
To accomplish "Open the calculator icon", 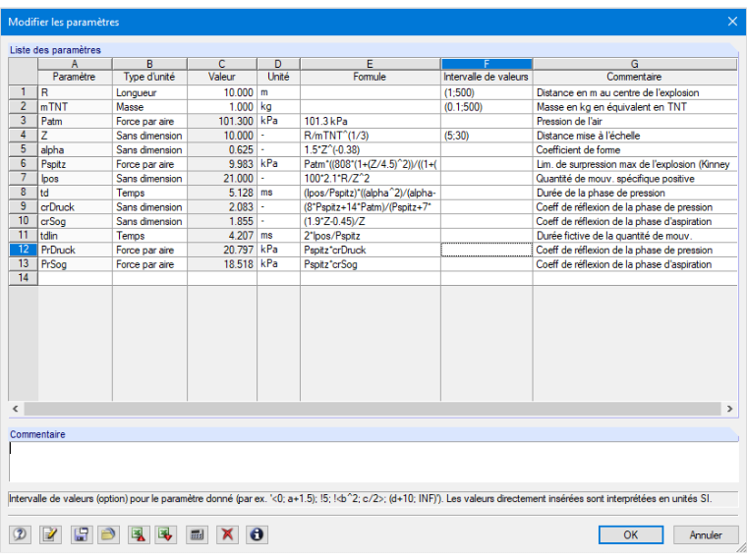I will (197, 534).
